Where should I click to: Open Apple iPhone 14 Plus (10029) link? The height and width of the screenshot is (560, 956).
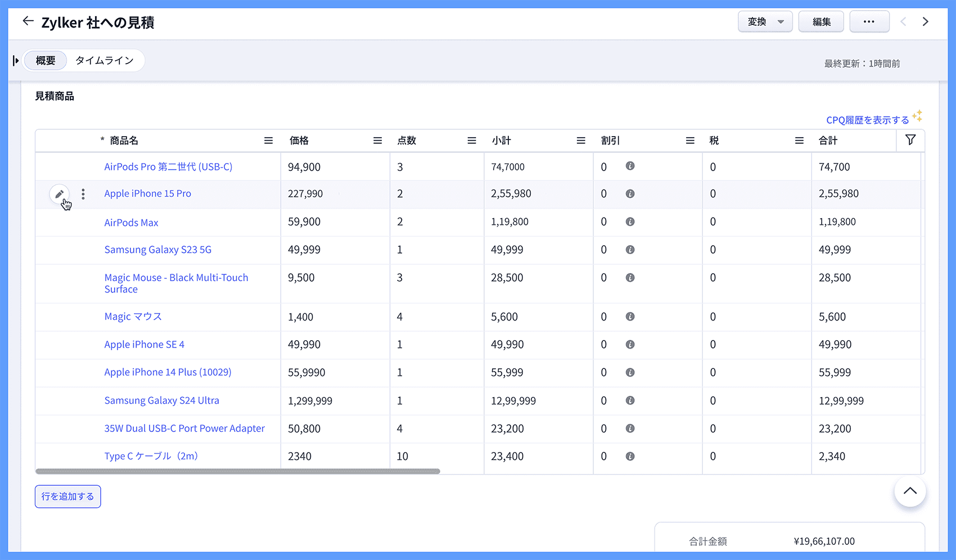click(168, 372)
